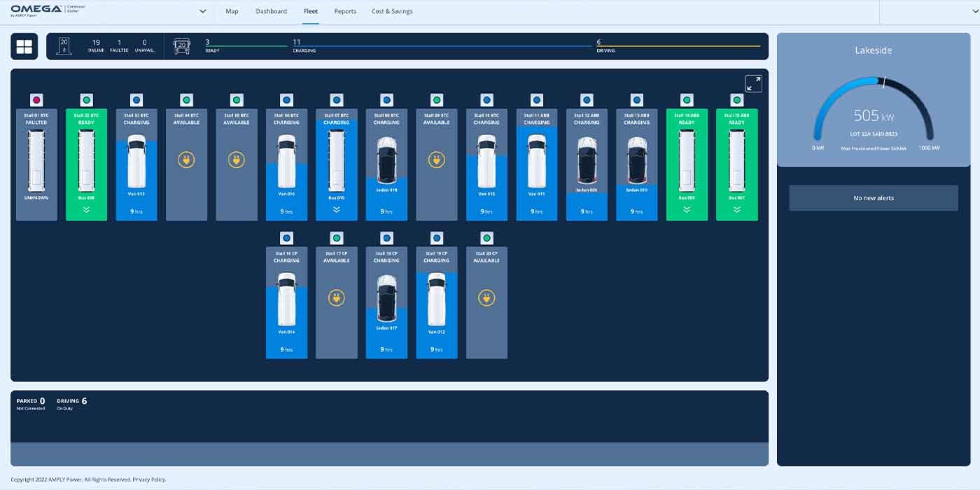Click the plug icon in Stall 04
The width and height of the screenshot is (980, 490).
186,160
